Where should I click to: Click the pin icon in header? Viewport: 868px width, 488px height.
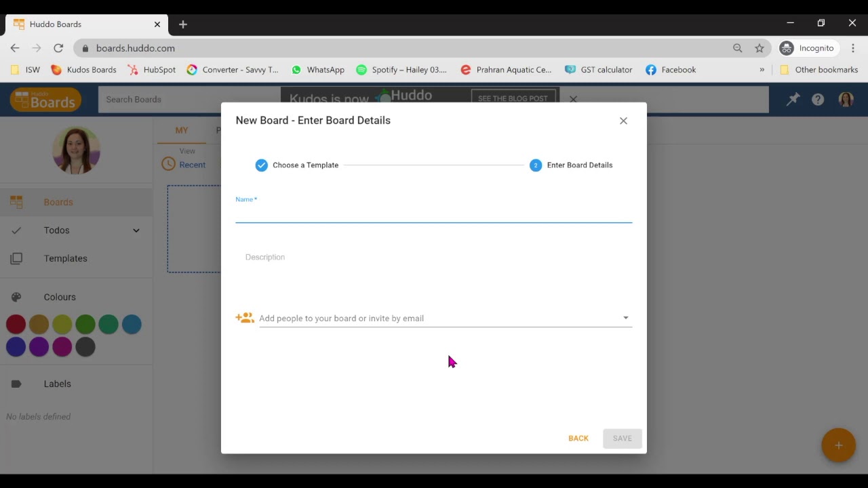click(793, 100)
